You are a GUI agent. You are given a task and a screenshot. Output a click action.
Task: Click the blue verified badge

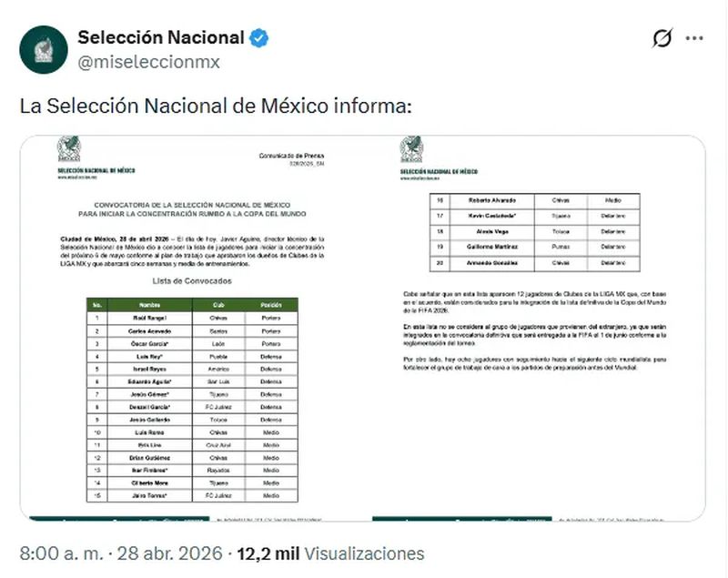click(259, 38)
